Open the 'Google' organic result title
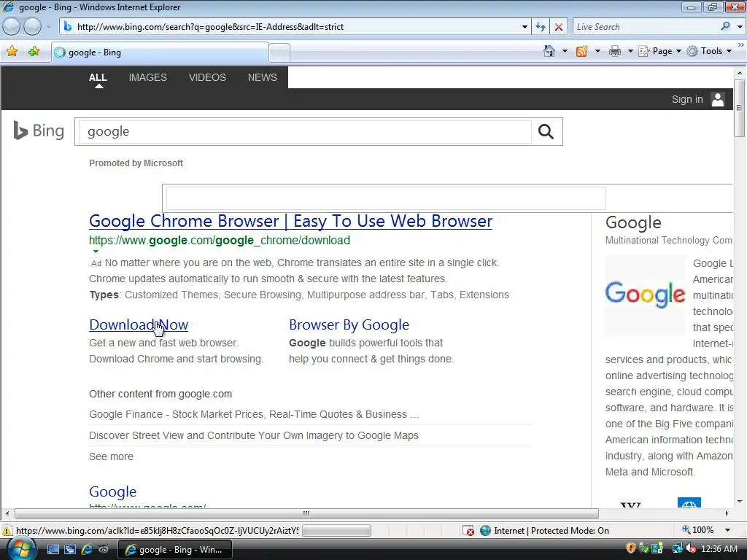This screenshot has width=747, height=560. point(112,491)
